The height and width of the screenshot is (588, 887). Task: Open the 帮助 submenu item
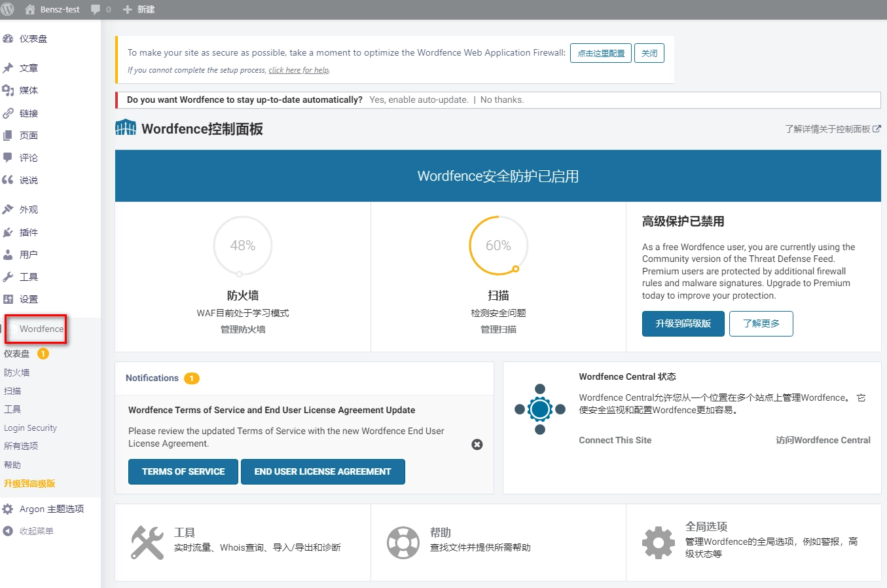coord(12,465)
